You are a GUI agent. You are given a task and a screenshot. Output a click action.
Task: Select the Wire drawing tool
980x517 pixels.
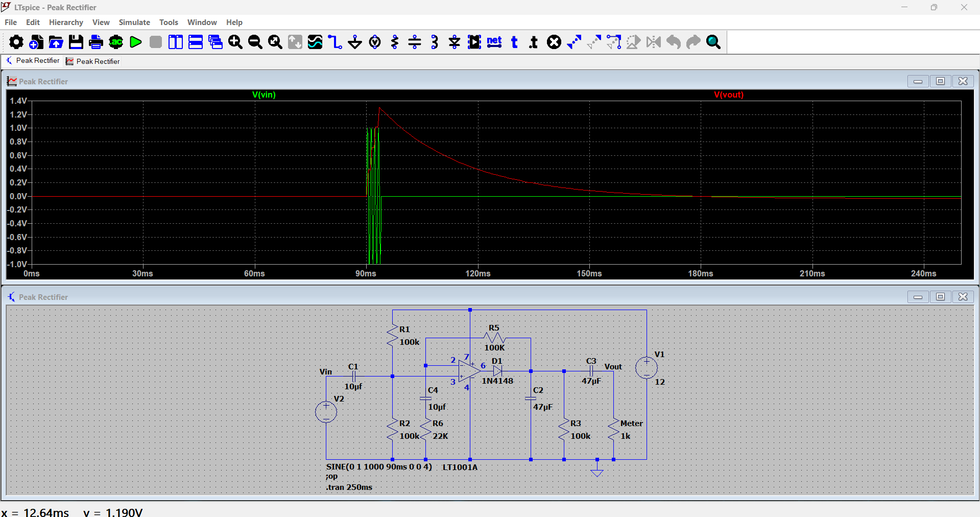(x=335, y=42)
